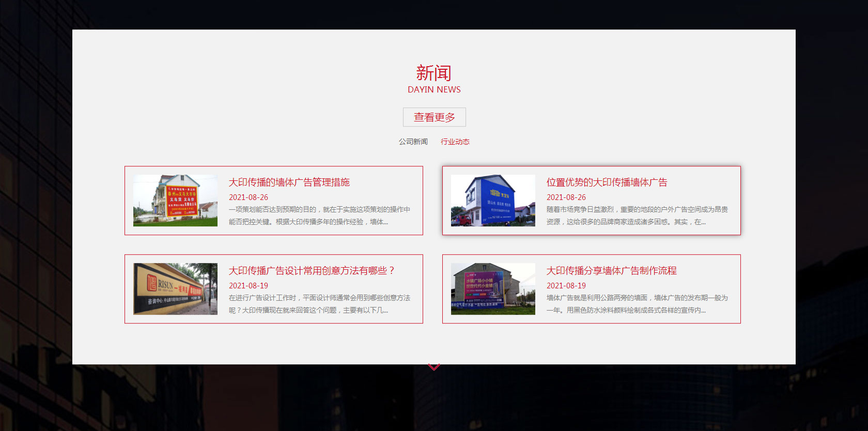Viewport: 868px width, 431px height.
Task: Open article 大印传播分享墙体广告制作流程
Action: (612, 271)
